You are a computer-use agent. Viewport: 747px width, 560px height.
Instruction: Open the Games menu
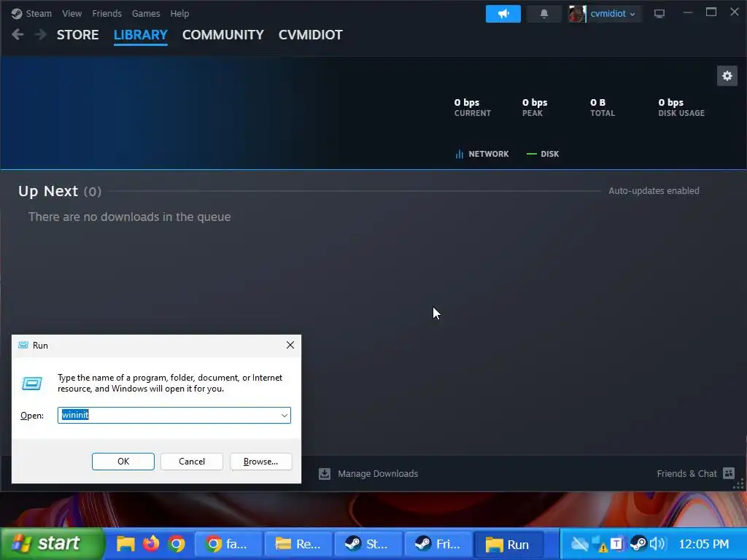(146, 13)
